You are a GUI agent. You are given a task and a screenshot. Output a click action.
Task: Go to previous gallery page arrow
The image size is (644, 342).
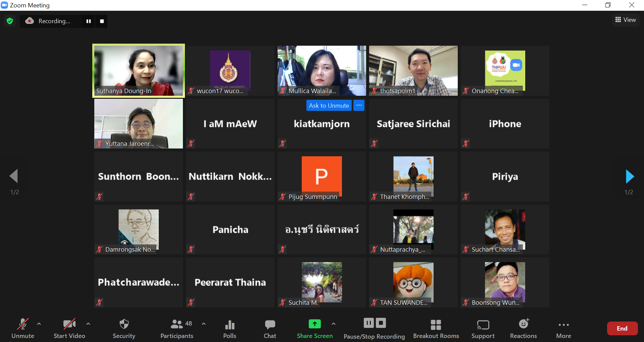[14, 176]
